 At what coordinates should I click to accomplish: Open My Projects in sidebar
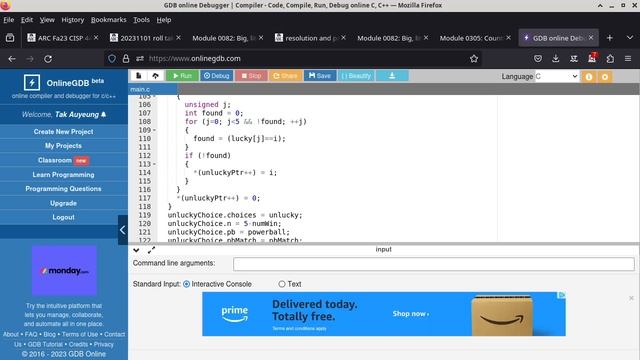[63, 146]
